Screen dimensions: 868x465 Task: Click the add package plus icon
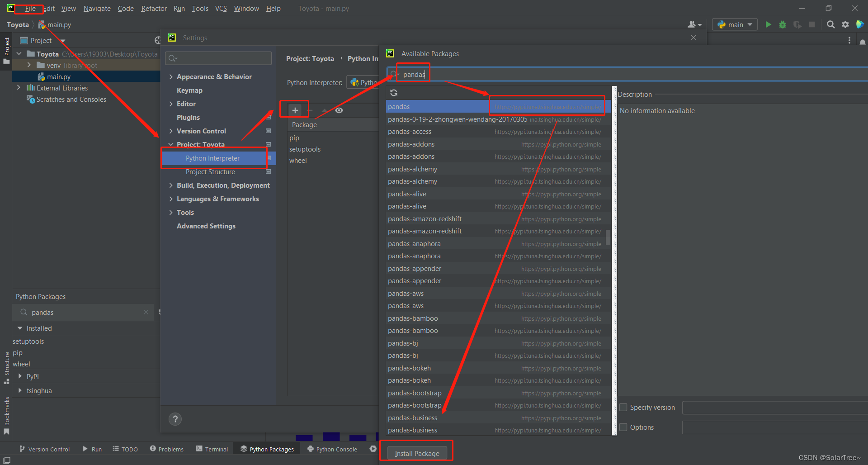[x=295, y=110]
